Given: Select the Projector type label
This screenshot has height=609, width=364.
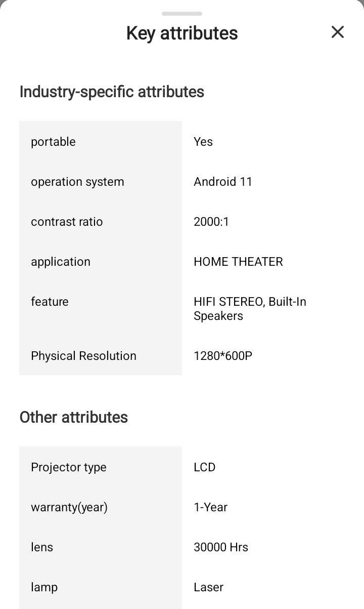Looking at the screenshot, I should coord(69,467).
